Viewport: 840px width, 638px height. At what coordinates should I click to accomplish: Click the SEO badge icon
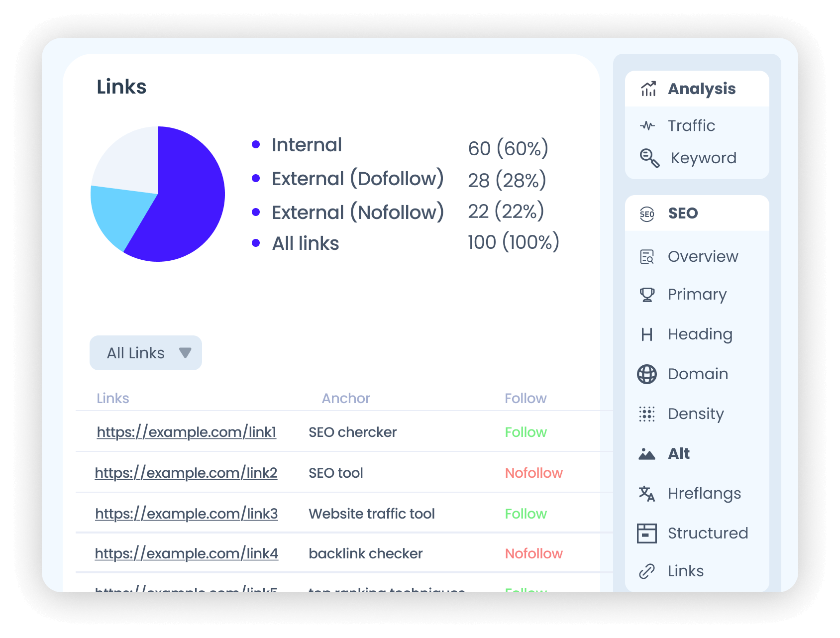tap(647, 214)
